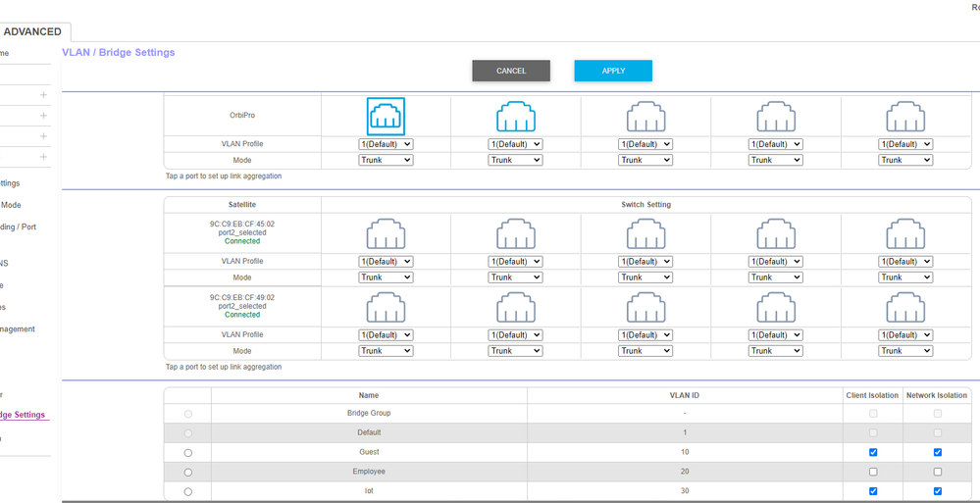The image size is (980, 503).
Task: Open Mode dropdown for last 49:02 satellite port
Action: pos(904,350)
